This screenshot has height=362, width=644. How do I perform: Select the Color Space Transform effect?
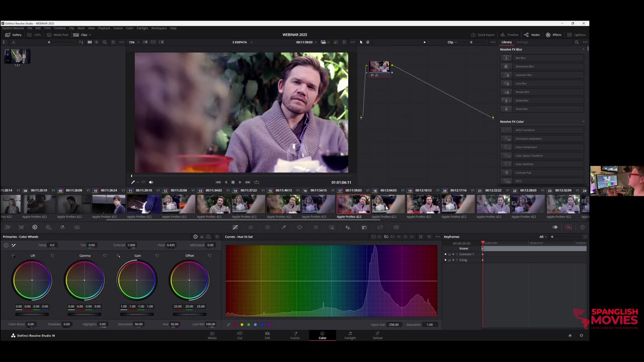pos(542,156)
